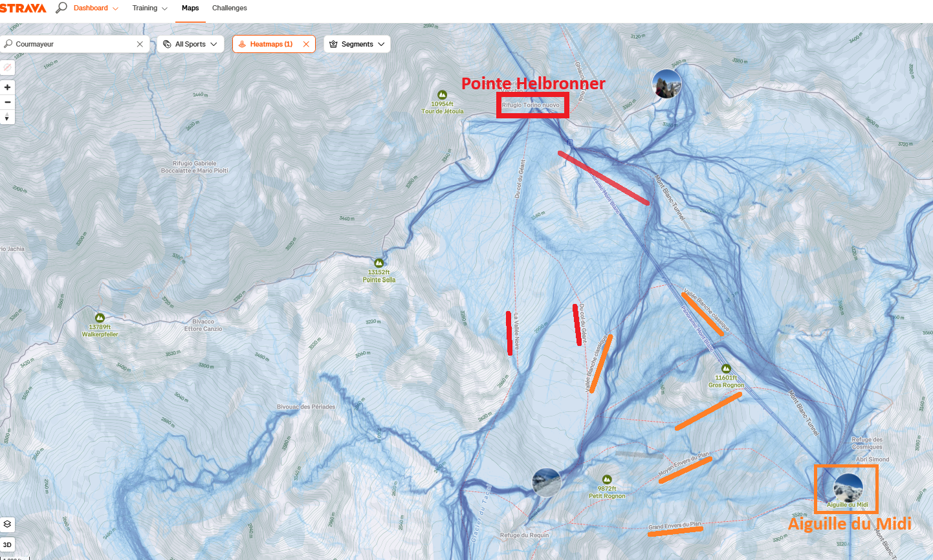The height and width of the screenshot is (560, 933).
Task: Clear the Courmayeur search text
Action: (x=140, y=44)
